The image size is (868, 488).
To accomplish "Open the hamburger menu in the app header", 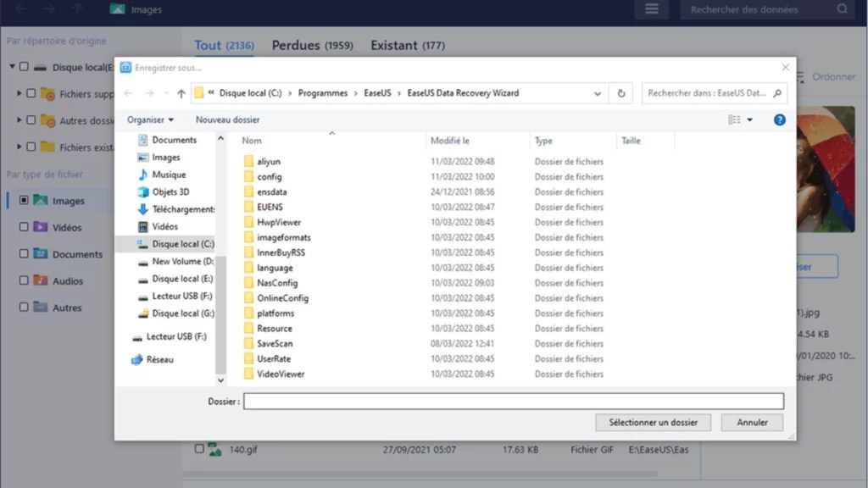I will click(651, 9).
